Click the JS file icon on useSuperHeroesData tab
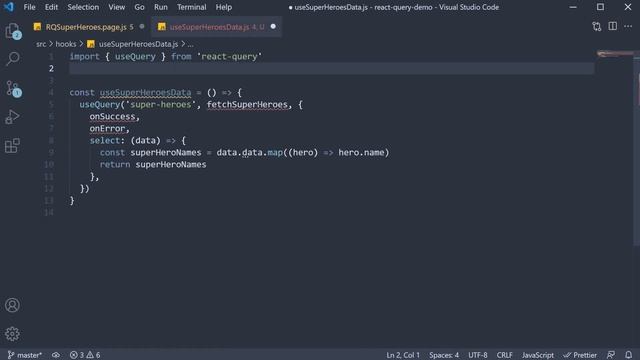Screen dimensions: 640x360 coord(162,27)
